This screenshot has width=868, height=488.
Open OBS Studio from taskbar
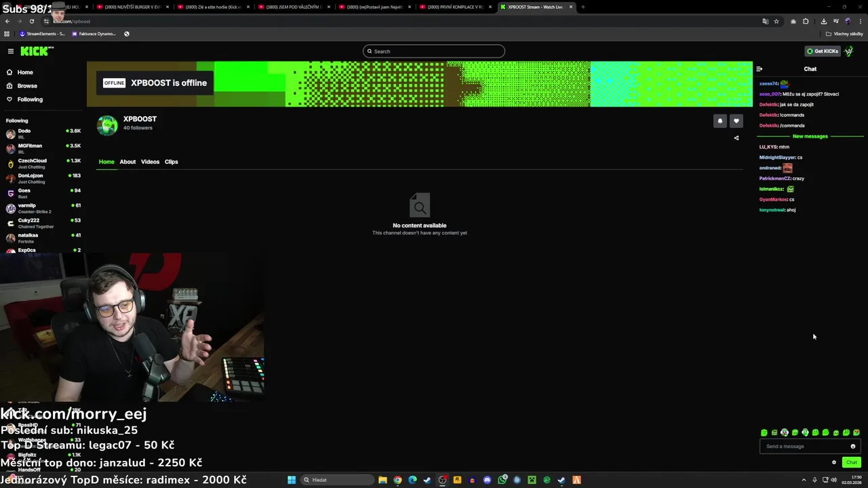(x=442, y=480)
